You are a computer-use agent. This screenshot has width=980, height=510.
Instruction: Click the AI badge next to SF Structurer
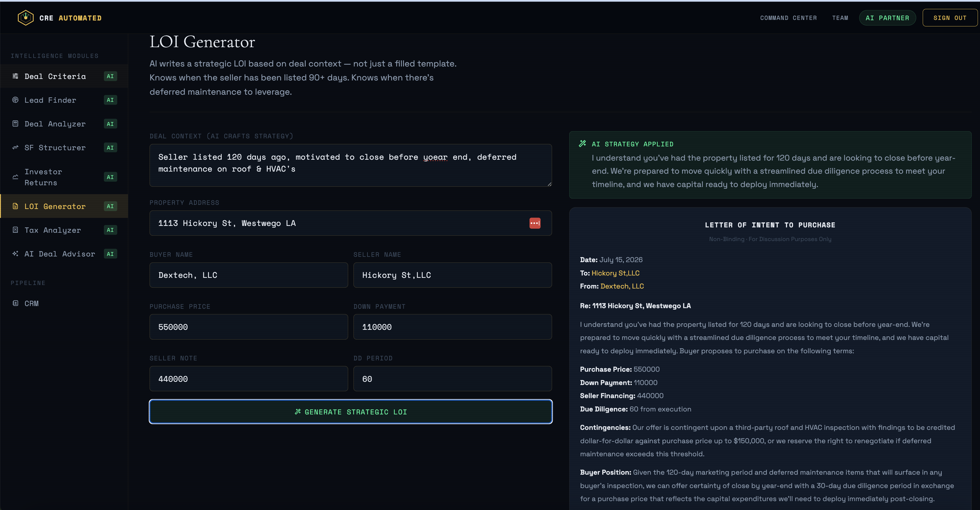click(110, 147)
